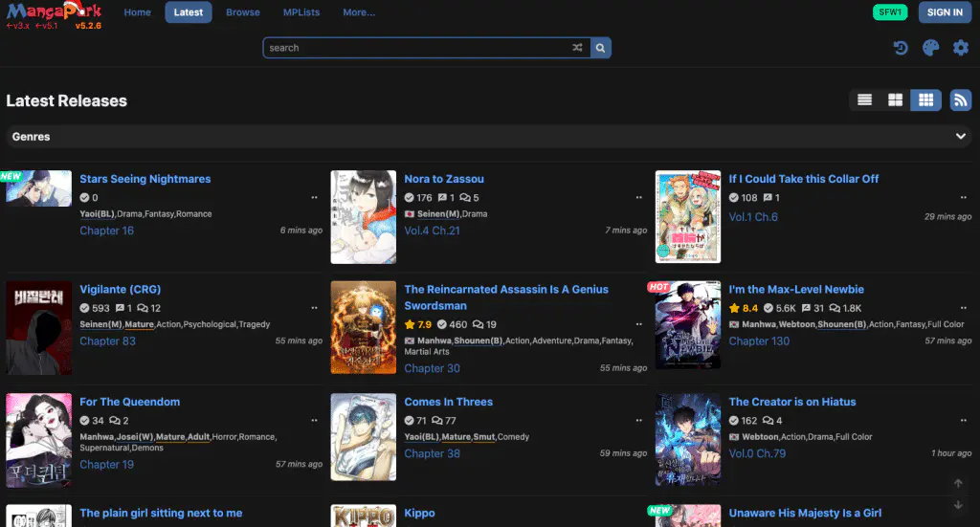Viewport: 980px width, 527px height.
Task: Select the Latest tab
Action: [189, 11]
